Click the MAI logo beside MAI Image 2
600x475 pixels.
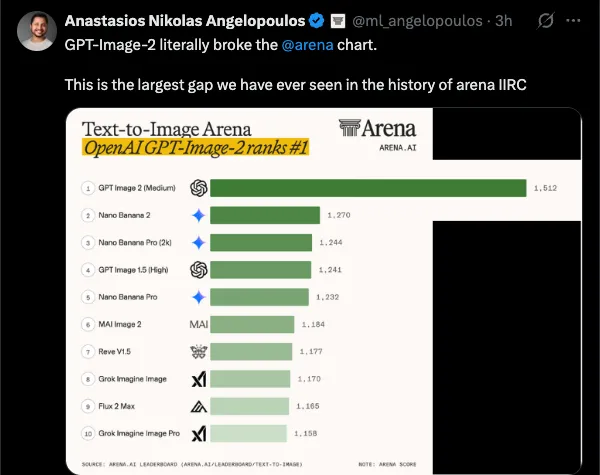[198, 324]
